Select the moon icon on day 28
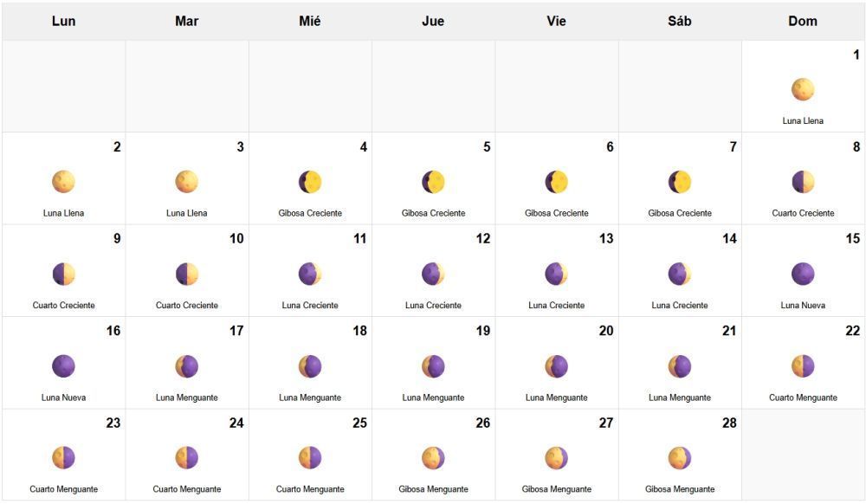Image resolution: width=866 pixels, height=504 pixels. click(680, 458)
